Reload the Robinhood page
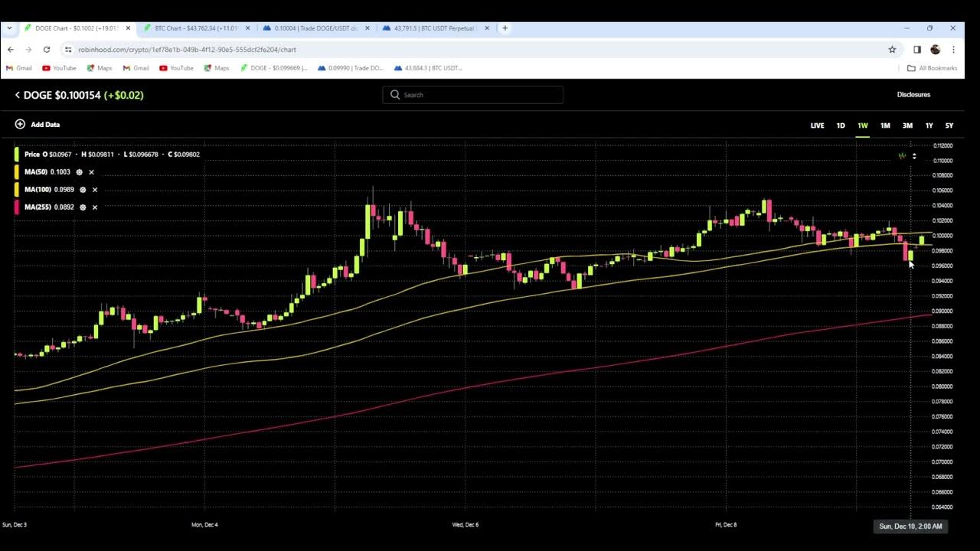Viewport: 980px width, 551px height. 47,50
